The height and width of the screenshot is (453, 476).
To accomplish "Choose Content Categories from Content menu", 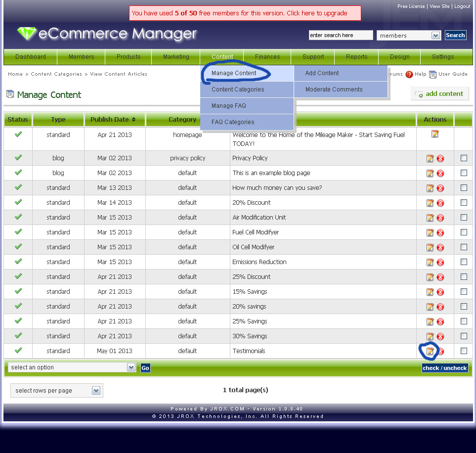I will [238, 90].
